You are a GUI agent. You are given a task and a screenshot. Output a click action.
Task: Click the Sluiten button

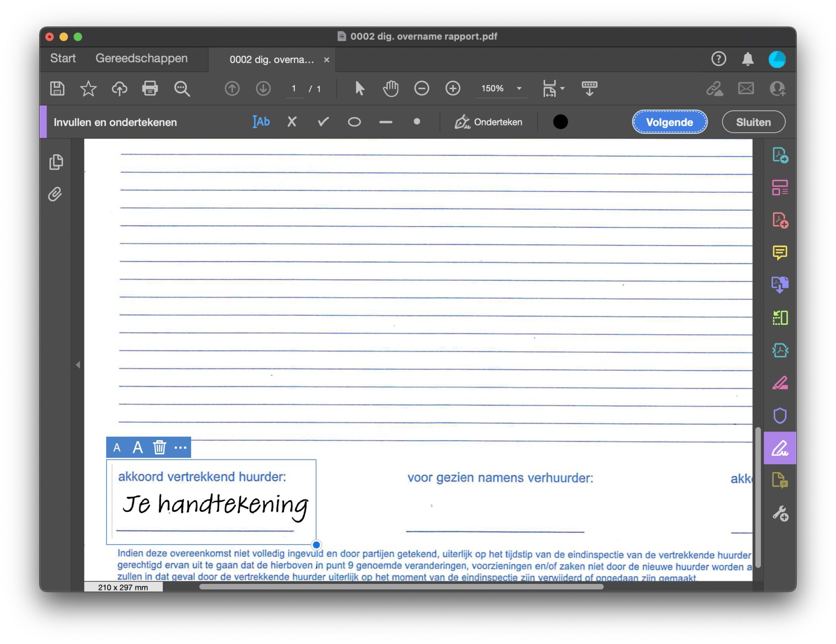click(x=753, y=122)
